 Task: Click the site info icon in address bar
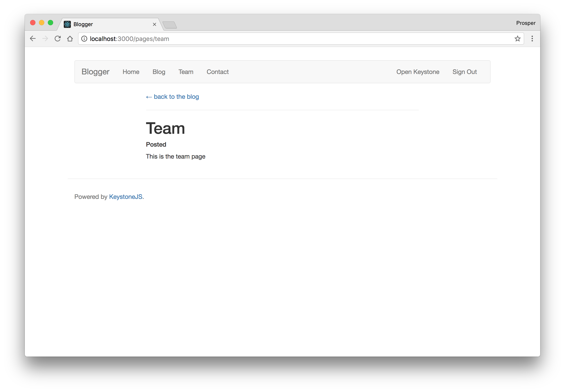84,39
